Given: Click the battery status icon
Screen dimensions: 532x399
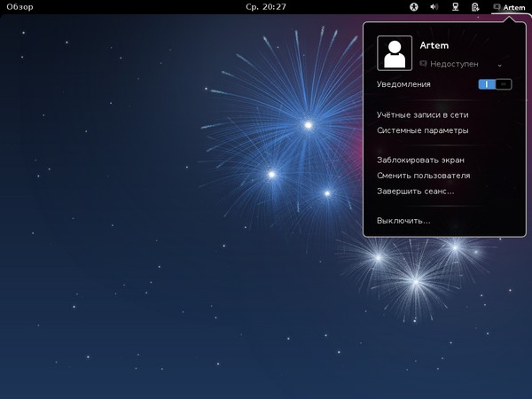Looking at the screenshot, I should 476,7.
